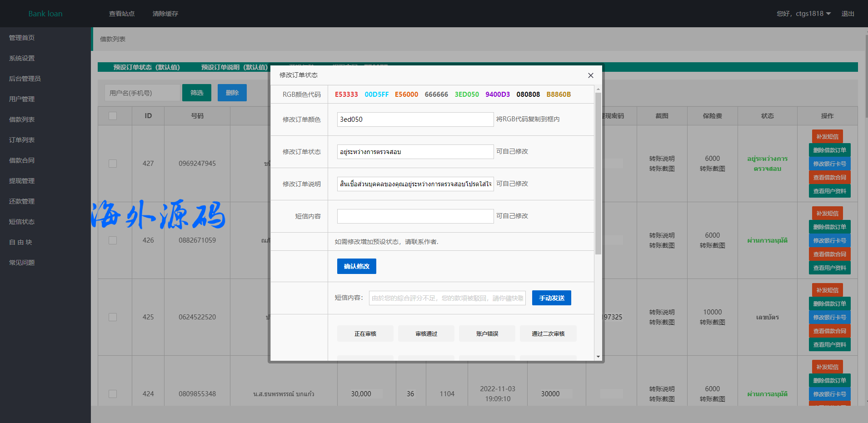The width and height of the screenshot is (868, 423).
Task: Click 退出 to log out
Action: coord(848,14)
